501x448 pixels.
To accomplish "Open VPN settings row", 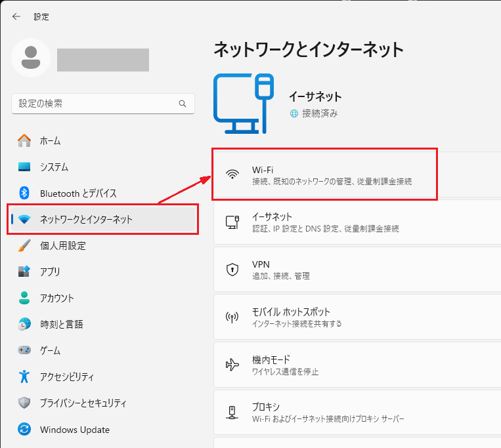I will [x=357, y=270].
